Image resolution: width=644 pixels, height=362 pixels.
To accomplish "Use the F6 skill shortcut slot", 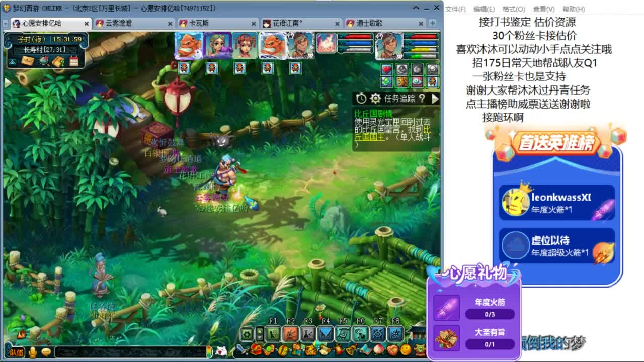I will [360, 333].
